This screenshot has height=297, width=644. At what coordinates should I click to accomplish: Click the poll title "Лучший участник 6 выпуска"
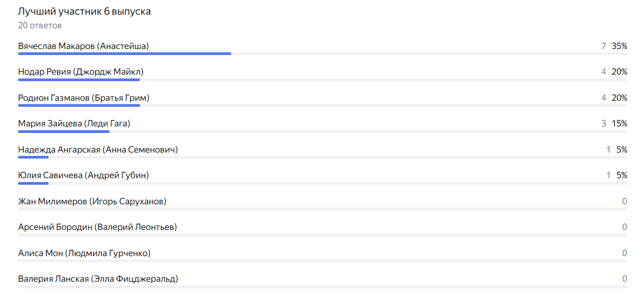pos(84,11)
